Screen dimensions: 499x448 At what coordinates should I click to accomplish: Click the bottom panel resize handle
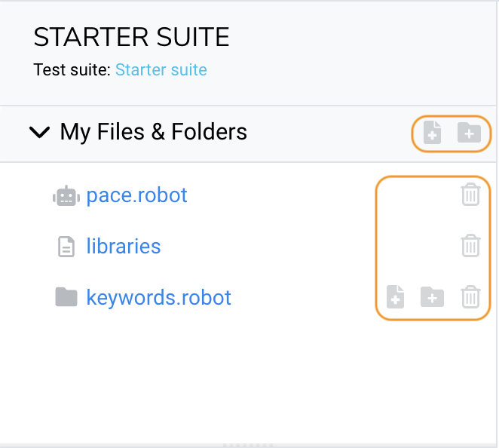pyautogui.click(x=248, y=445)
